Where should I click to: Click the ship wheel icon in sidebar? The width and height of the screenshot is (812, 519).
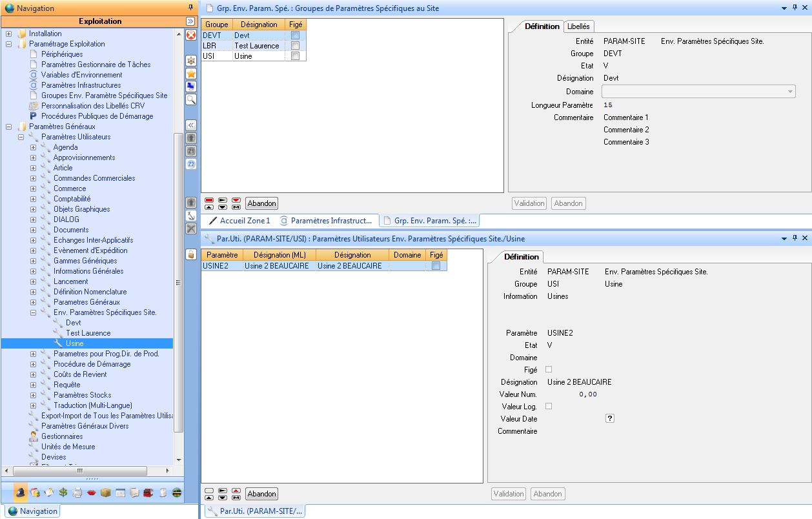point(191,61)
